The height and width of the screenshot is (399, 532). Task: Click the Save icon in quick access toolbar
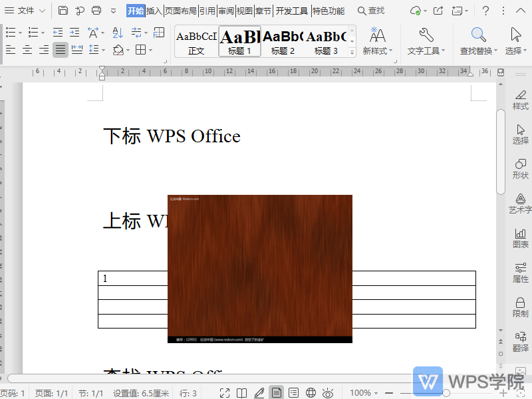pyautogui.click(x=63, y=11)
